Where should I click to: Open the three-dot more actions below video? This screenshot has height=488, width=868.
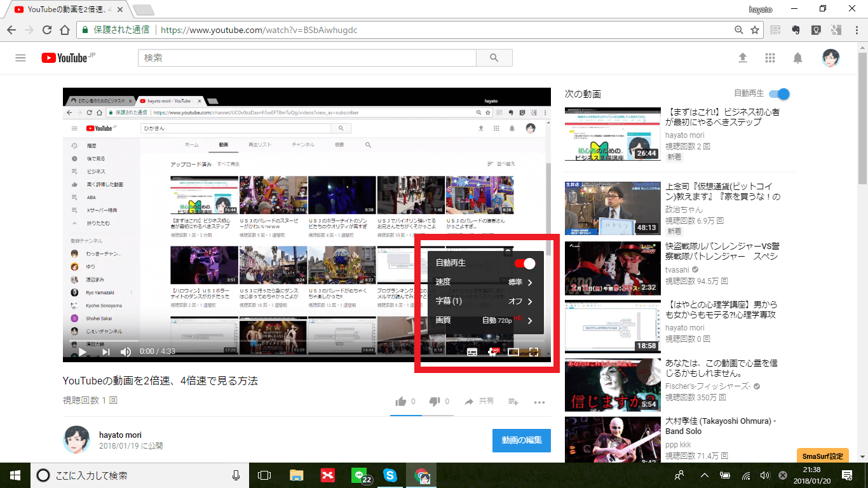click(x=539, y=402)
